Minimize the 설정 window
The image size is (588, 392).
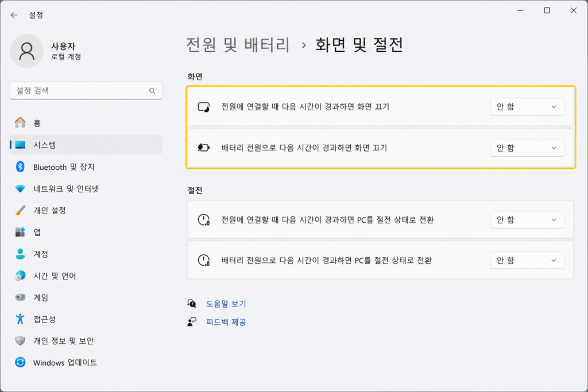click(x=520, y=10)
